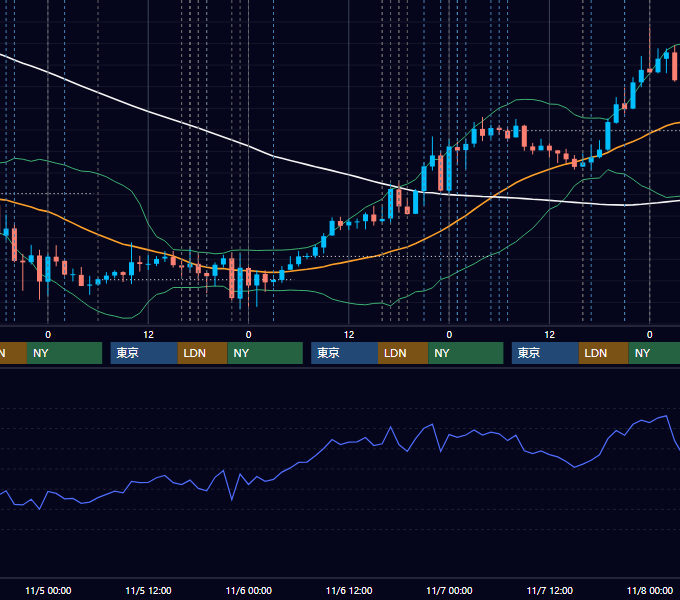Click the 11/7 12:00 date label

coord(549,590)
